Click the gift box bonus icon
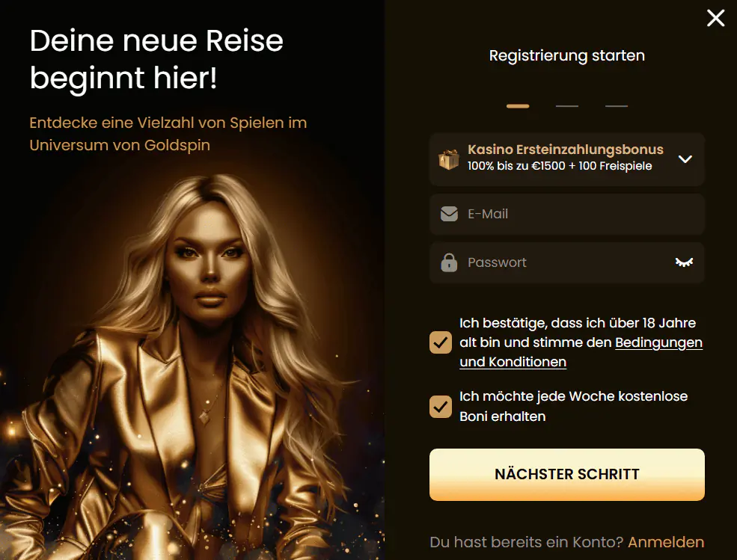 tap(449, 159)
